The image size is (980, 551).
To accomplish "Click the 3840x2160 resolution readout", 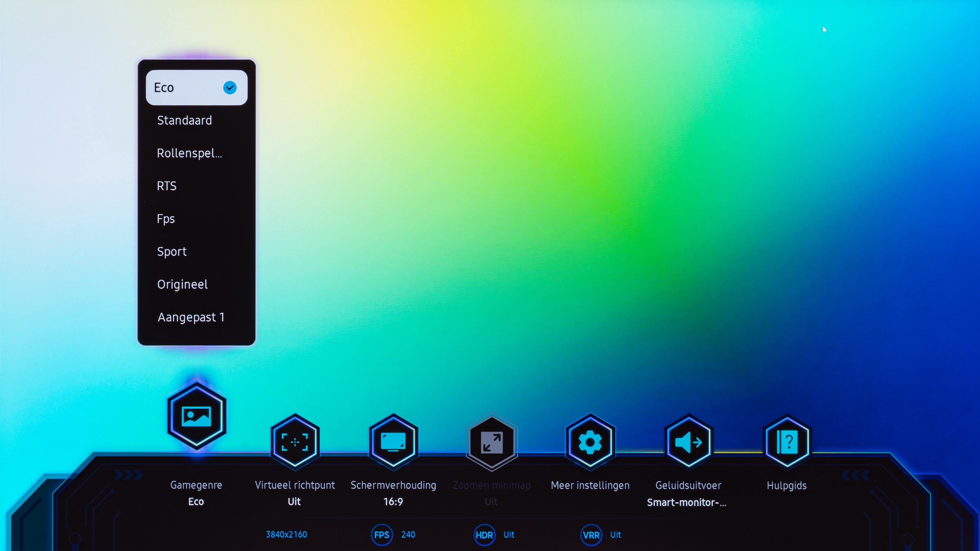I will coord(286,534).
